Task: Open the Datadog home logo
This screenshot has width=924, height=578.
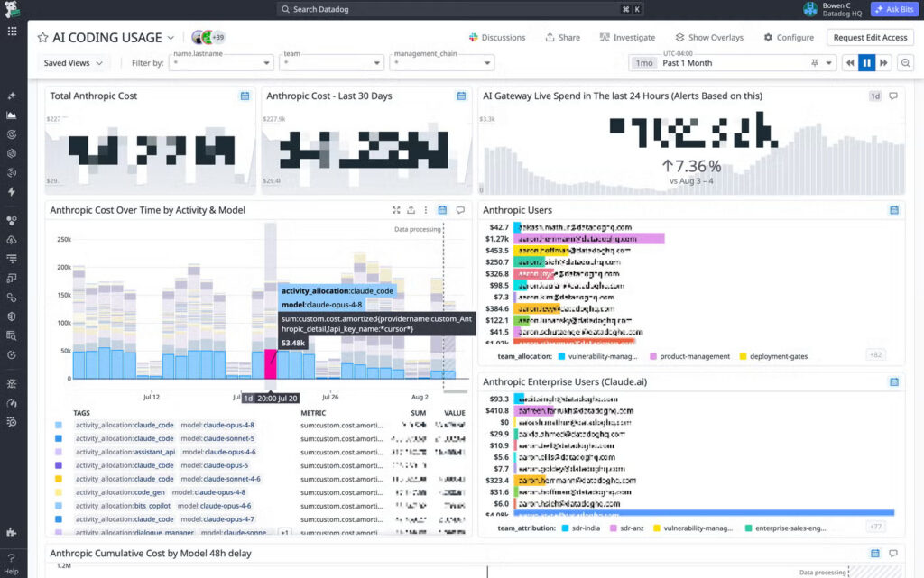Action: [12, 9]
